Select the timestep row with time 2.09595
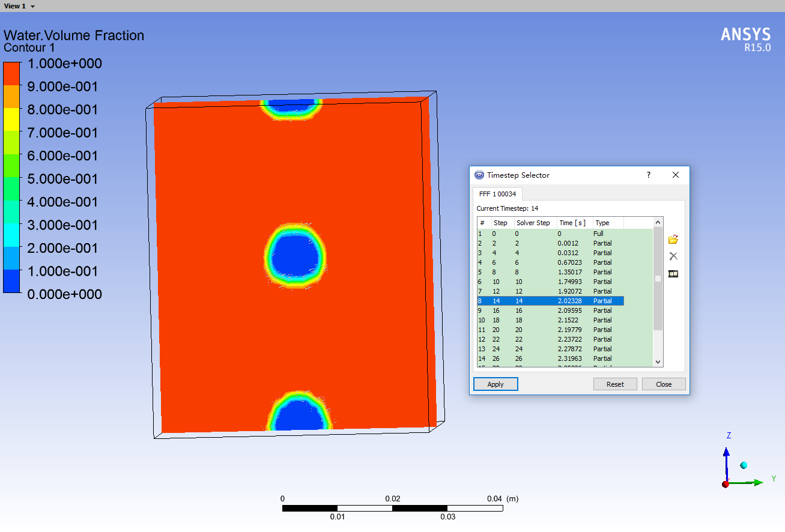Screen dimensions: 785x532 click(550, 310)
